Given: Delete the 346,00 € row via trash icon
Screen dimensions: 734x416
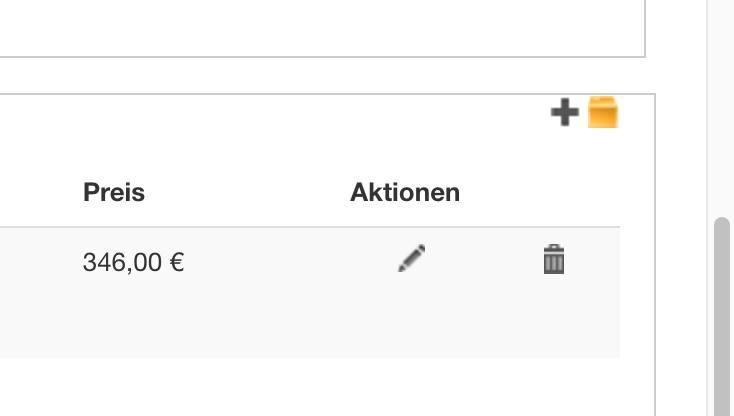Looking at the screenshot, I should tap(553, 259).
